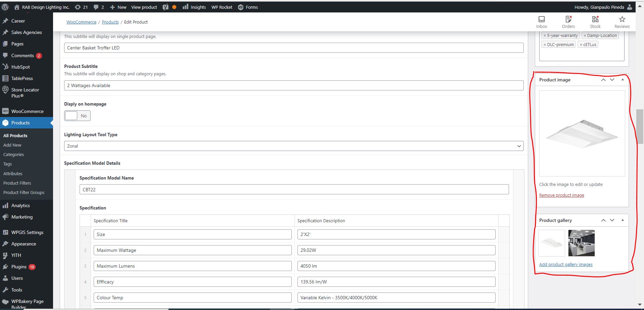
Task: Open the Inbox activity panel icon
Action: coord(541,22)
